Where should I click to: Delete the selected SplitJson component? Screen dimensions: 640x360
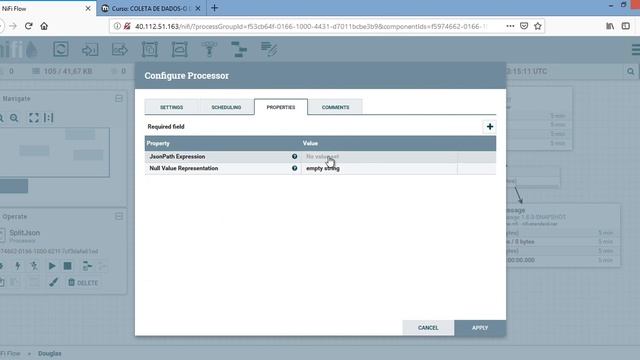(x=83, y=282)
